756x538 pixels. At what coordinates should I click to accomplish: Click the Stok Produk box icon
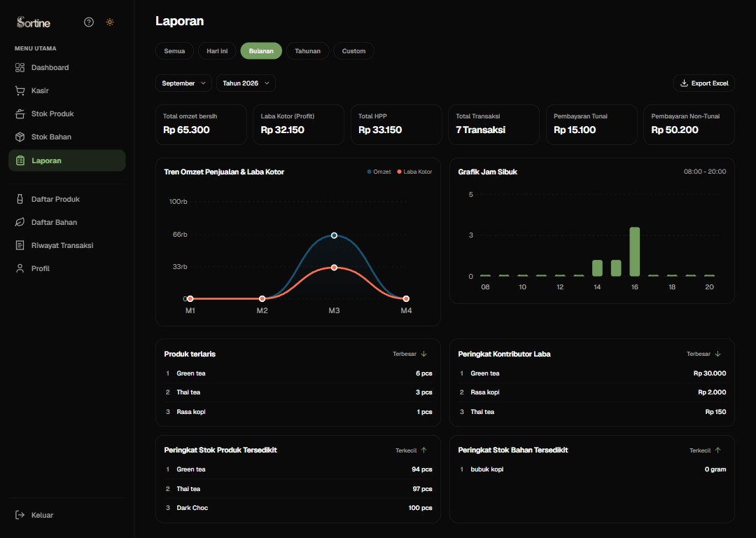20,114
